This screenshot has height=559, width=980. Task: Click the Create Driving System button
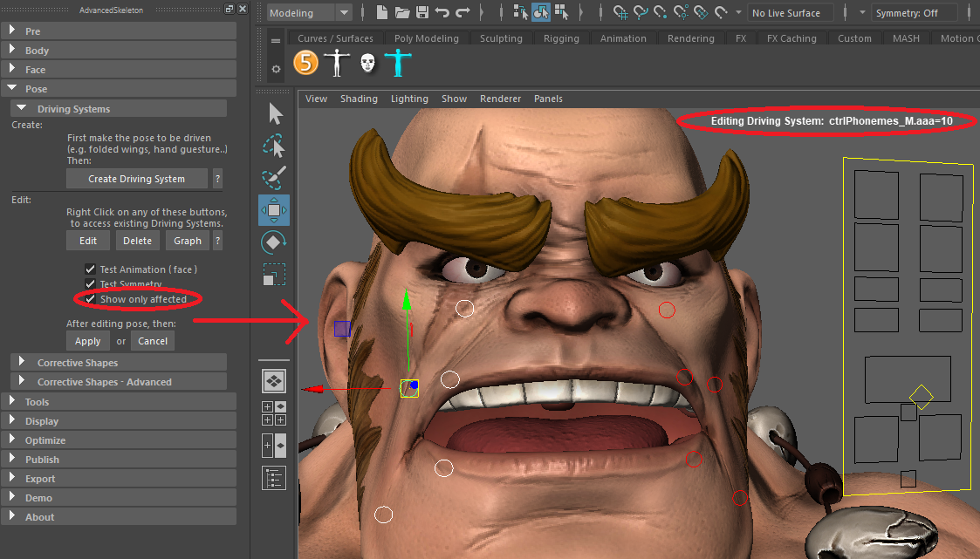tap(136, 179)
